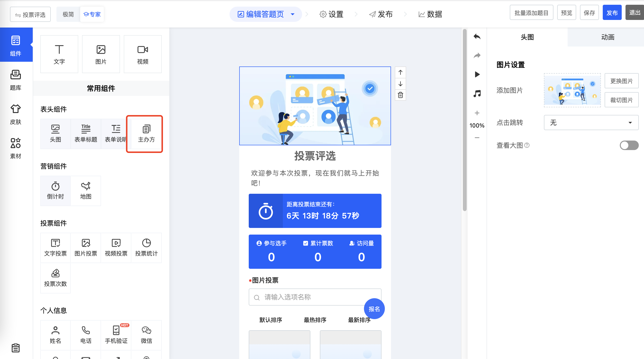Select 默认排序 sort option
Image resolution: width=644 pixels, height=359 pixels.
(271, 320)
